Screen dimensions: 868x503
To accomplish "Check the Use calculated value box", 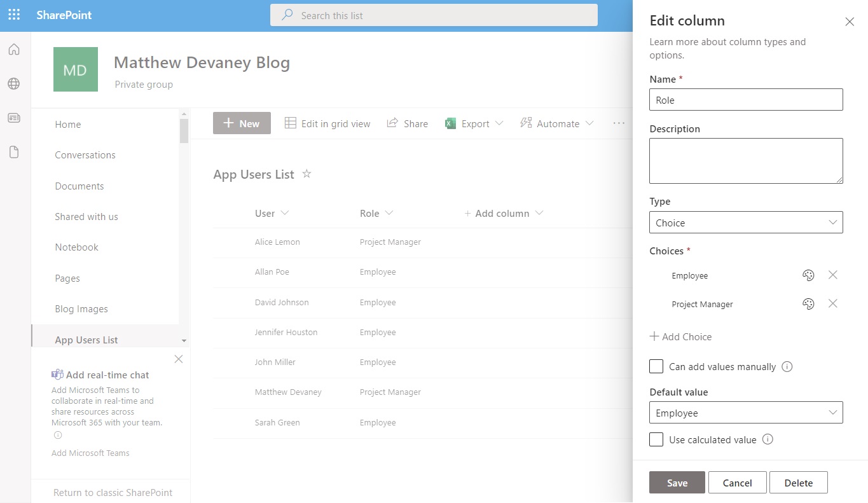I will click(x=656, y=439).
